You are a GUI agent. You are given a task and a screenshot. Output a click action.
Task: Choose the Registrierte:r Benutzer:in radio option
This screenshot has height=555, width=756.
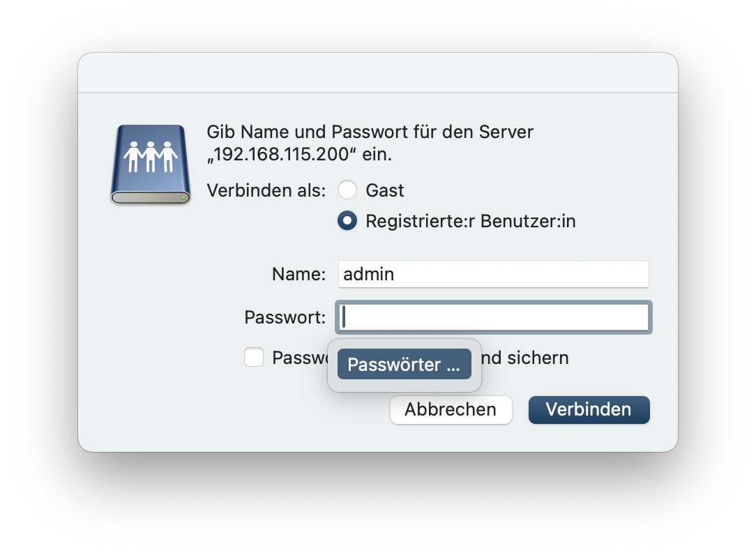point(347,221)
